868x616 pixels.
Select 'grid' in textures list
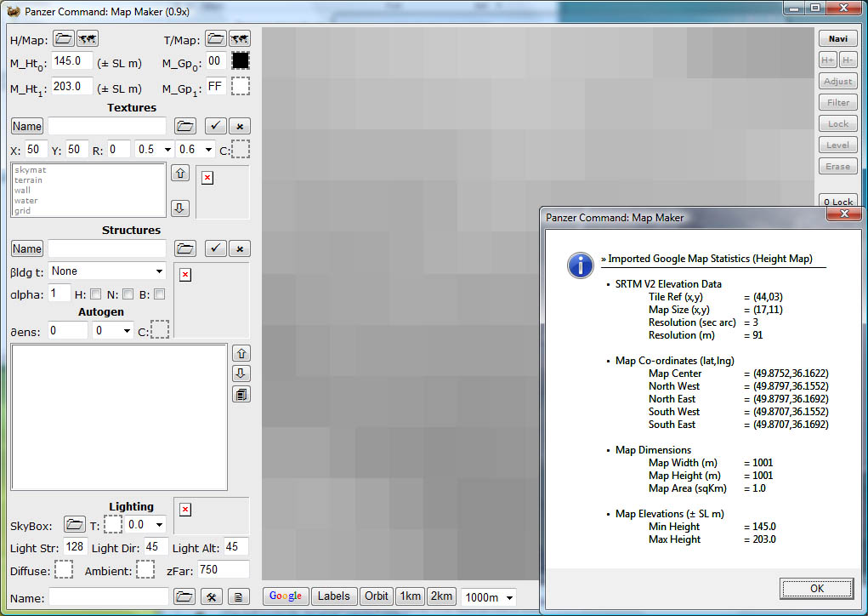(x=23, y=210)
